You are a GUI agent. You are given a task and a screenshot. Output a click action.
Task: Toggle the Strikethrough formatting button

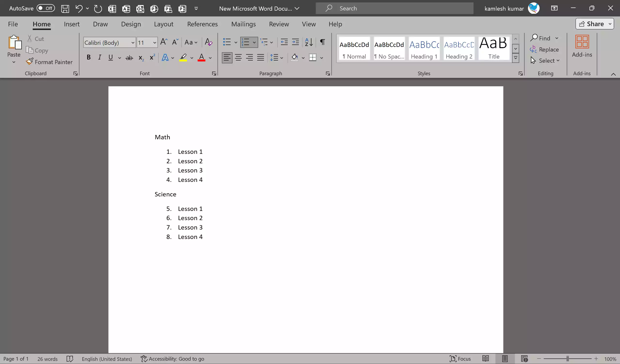[129, 58]
